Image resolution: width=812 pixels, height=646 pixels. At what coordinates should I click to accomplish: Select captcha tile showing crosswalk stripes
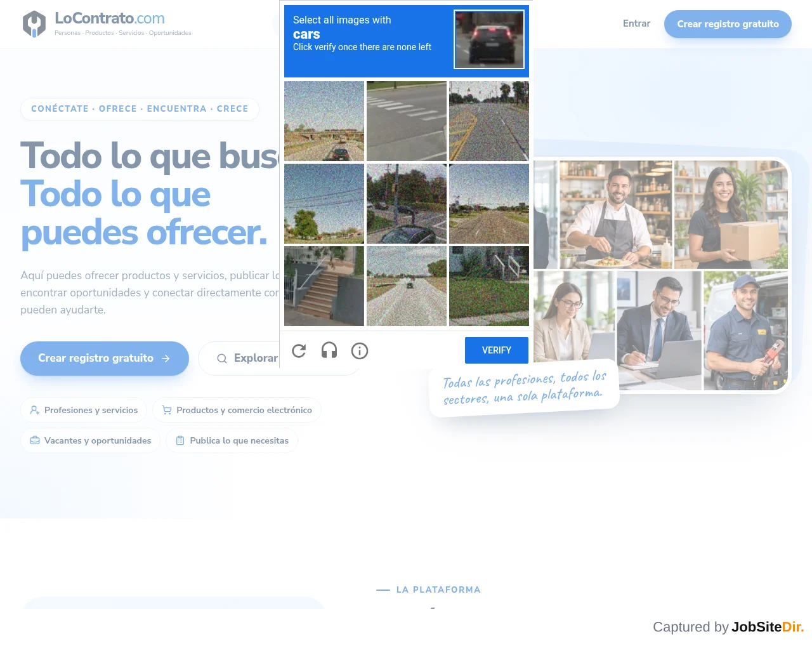coord(407,121)
